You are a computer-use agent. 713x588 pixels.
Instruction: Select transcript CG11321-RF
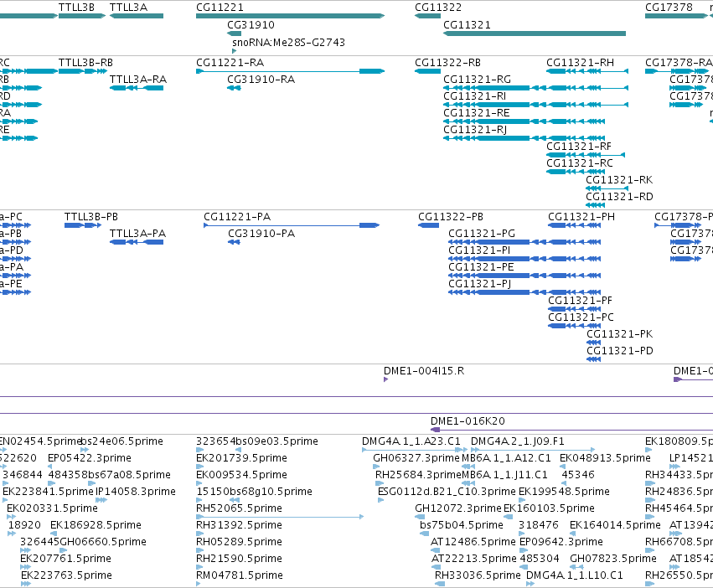pyautogui.click(x=578, y=147)
